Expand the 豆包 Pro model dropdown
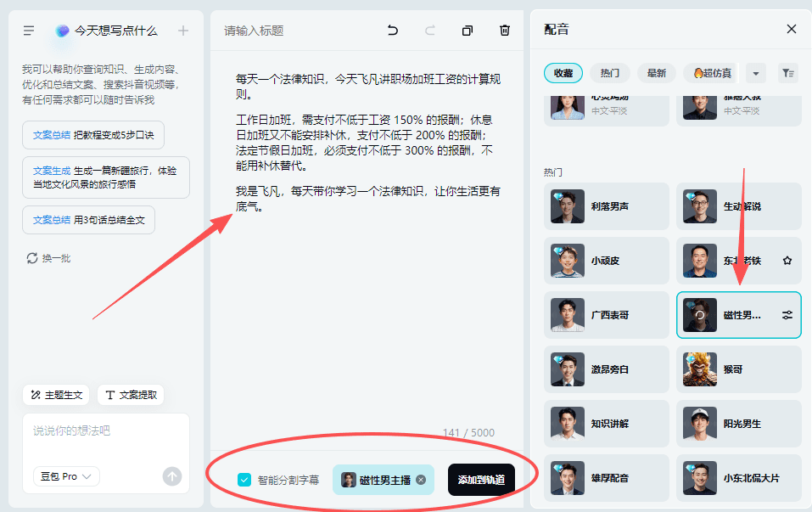This screenshot has width=812, height=512. [x=66, y=476]
